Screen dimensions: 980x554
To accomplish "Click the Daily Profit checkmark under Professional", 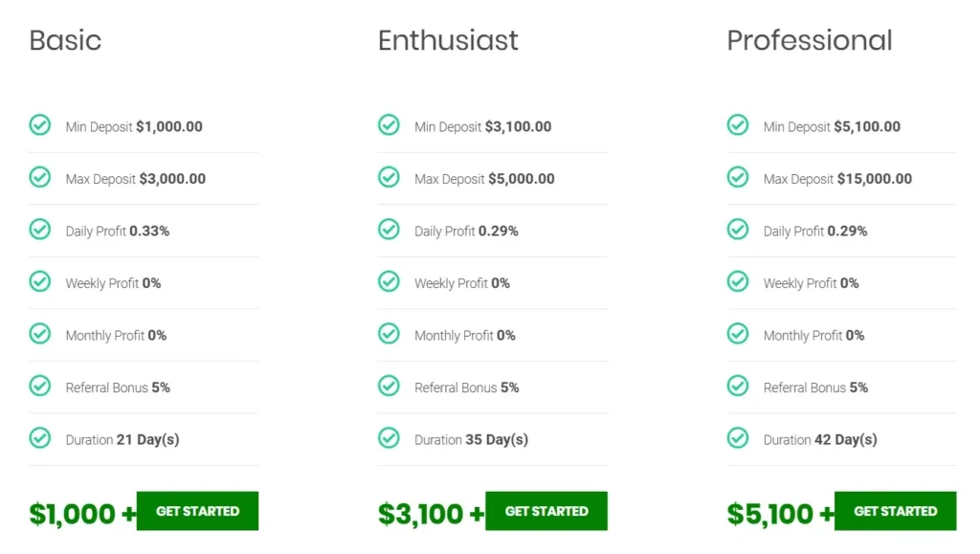I will coord(738,230).
